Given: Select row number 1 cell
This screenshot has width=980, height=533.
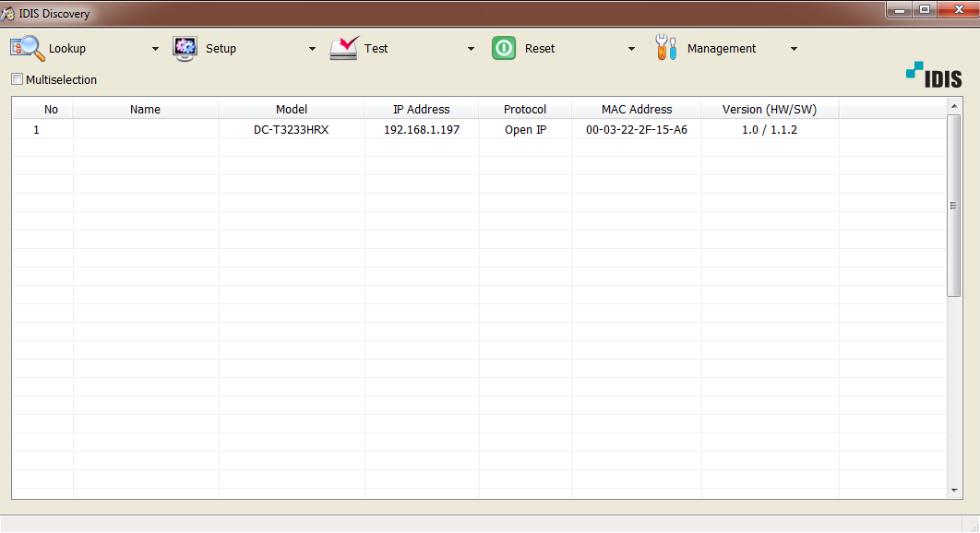Looking at the screenshot, I should coord(36,129).
